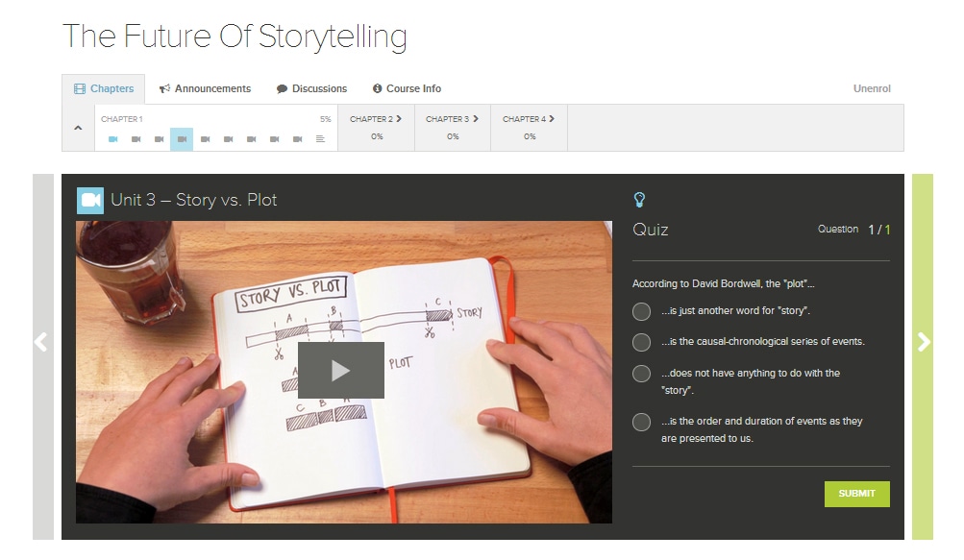Screen dimensions: 964x560
Task: Click the Discussions speech bubble icon
Action: coord(282,88)
